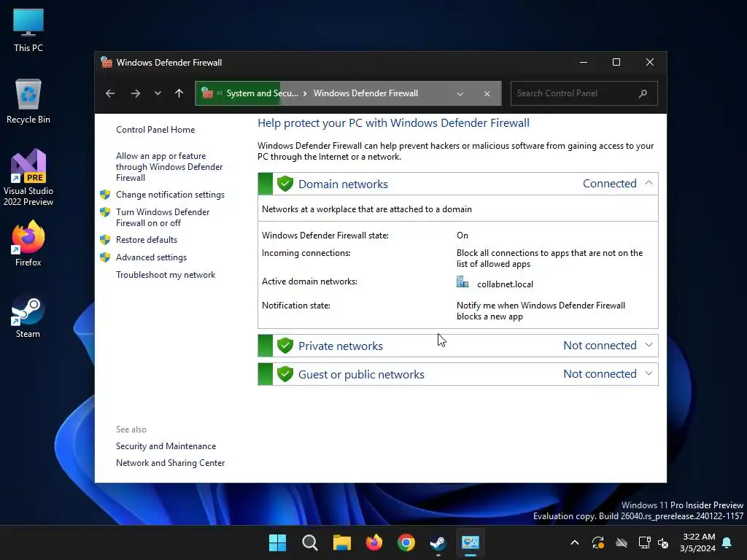Click Guest or public networks header title

coord(361,375)
